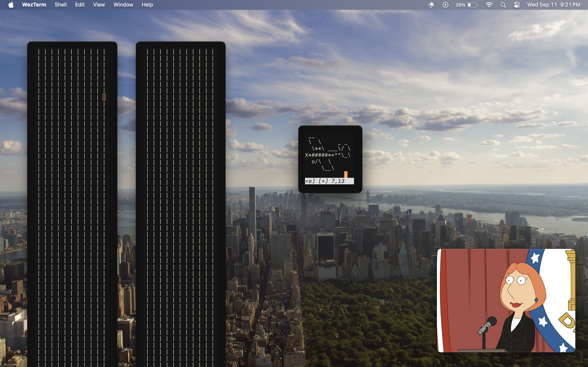
Task: Click the vim status line showing 7,13
Action: click(x=329, y=181)
